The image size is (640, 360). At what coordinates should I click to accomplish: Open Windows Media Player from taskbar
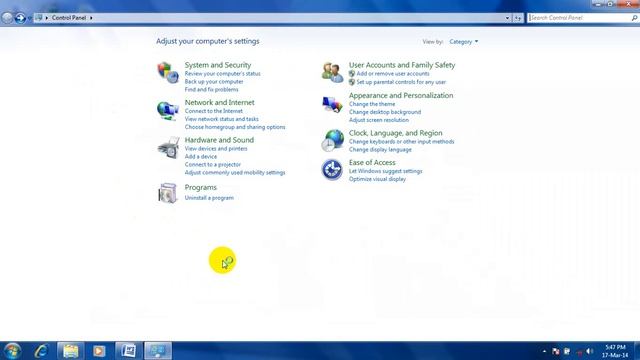[99, 351]
